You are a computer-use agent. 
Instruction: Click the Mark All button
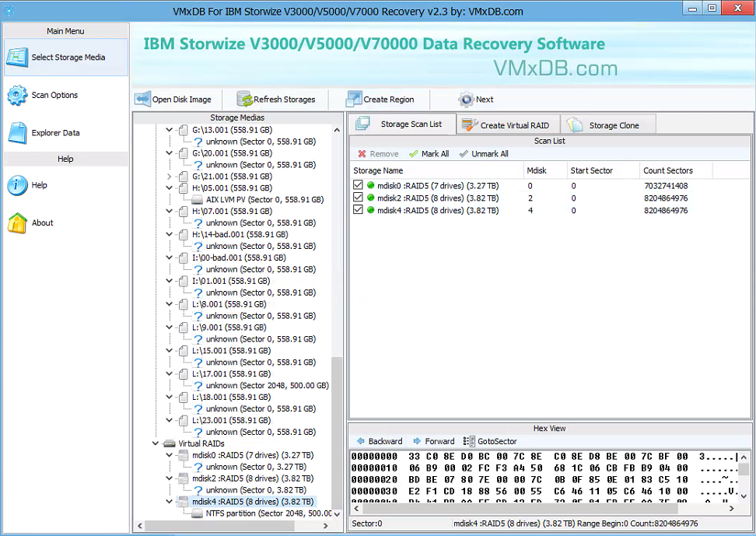pyautogui.click(x=429, y=154)
